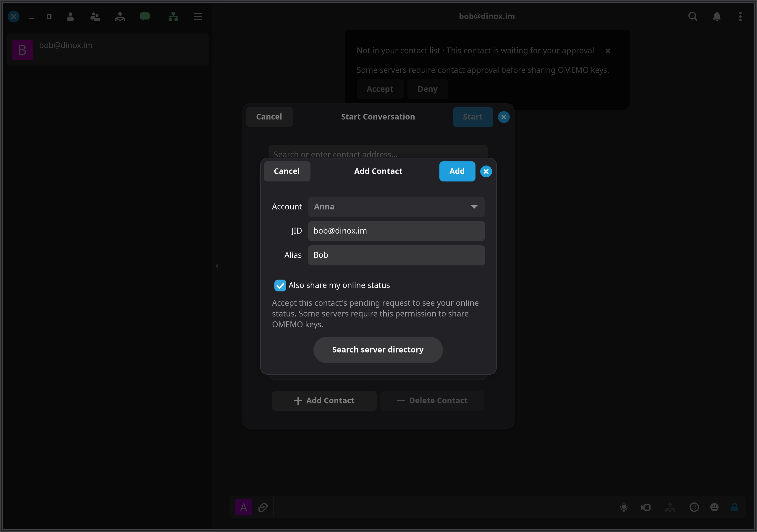The height and width of the screenshot is (532, 757).
Task: Open the Account dropdown showing Anna
Action: pyautogui.click(x=396, y=207)
